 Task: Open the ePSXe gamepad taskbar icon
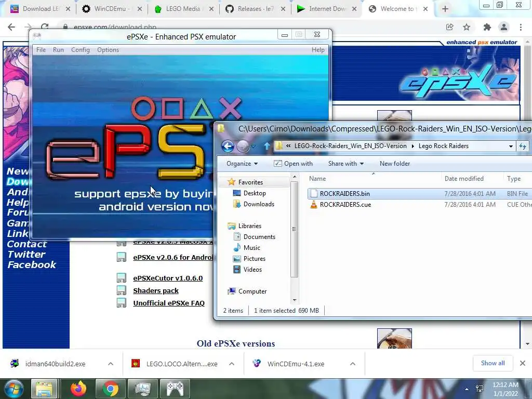[x=175, y=389]
